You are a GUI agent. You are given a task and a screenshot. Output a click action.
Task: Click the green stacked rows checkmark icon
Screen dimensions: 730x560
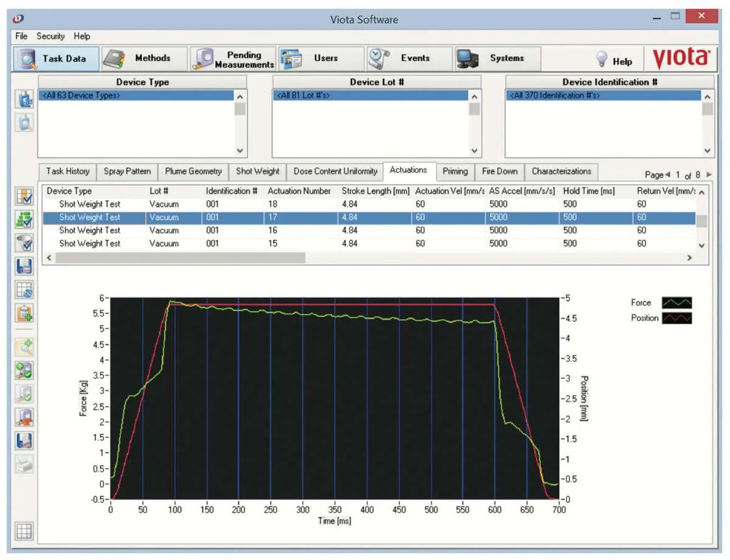tap(24, 220)
